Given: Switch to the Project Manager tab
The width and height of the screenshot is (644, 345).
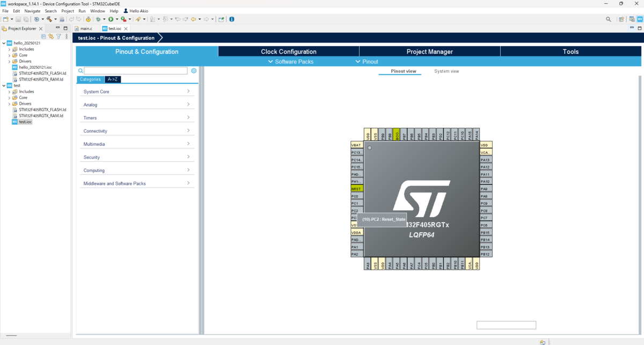Looking at the screenshot, I should (430, 52).
